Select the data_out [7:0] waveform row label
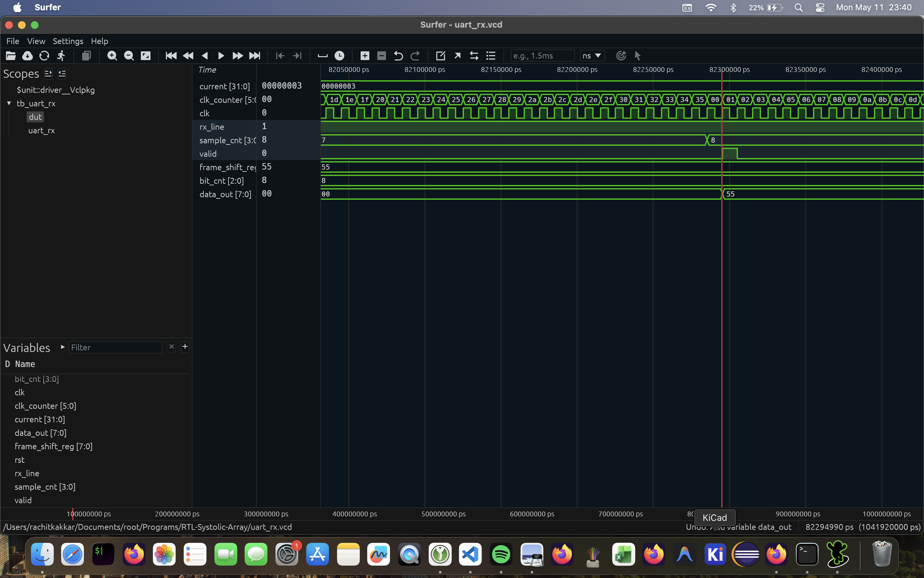The width and height of the screenshot is (924, 578). coord(225,194)
